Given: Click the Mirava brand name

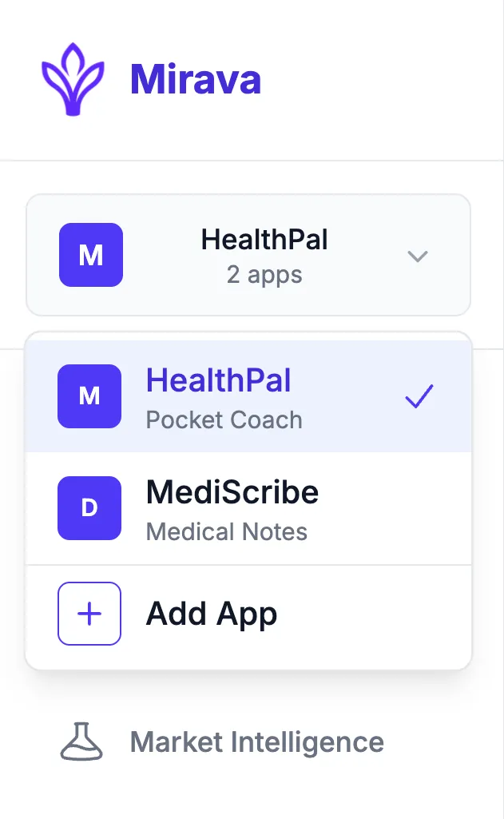Looking at the screenshot, I should [195, 78].
